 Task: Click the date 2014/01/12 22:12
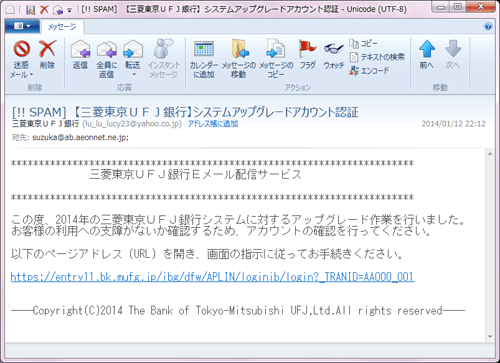pos(453,124)
